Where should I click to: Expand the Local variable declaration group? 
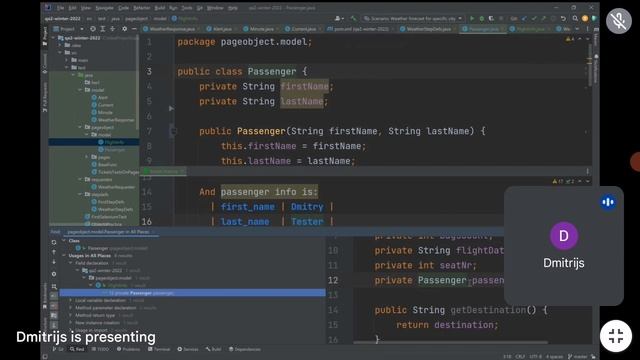[x=70, y=300]
